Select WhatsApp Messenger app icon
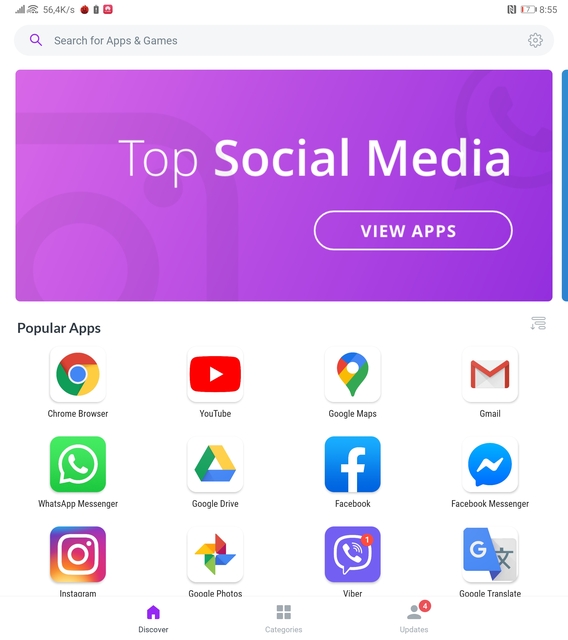568x640 pixels. 78,464
